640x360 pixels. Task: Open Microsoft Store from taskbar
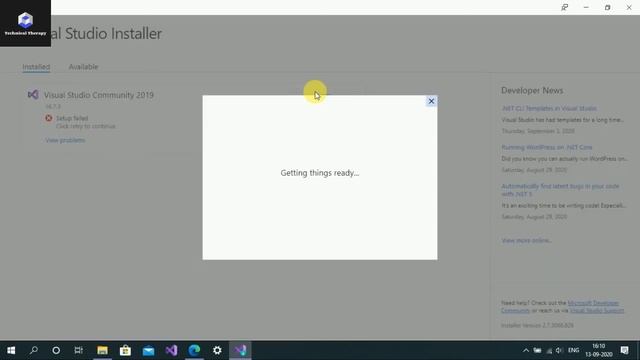click(x=125, y=350)
